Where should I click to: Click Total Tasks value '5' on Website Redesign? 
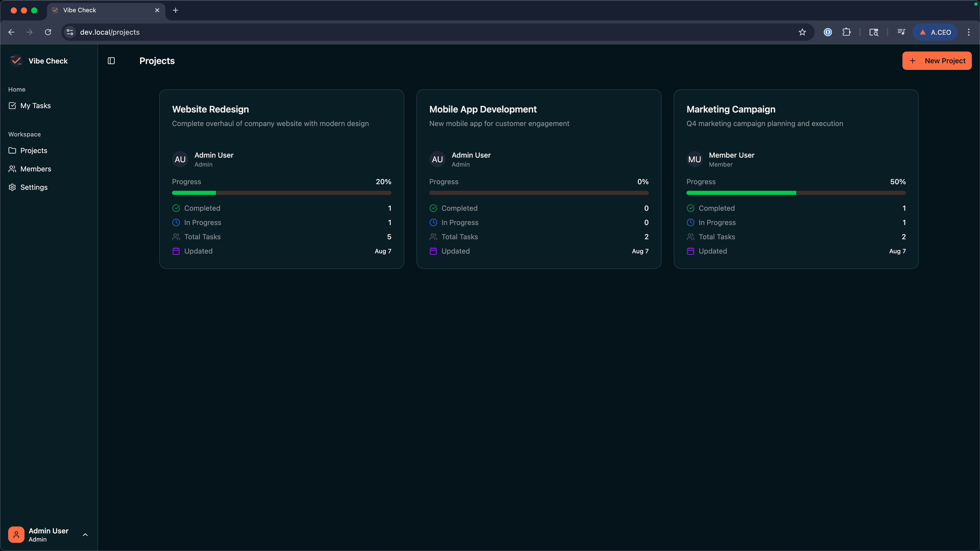coord(389,236)
